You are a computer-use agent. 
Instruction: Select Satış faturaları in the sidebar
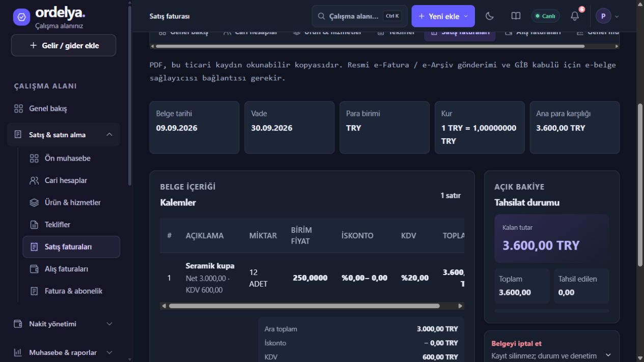click(71, 247)
